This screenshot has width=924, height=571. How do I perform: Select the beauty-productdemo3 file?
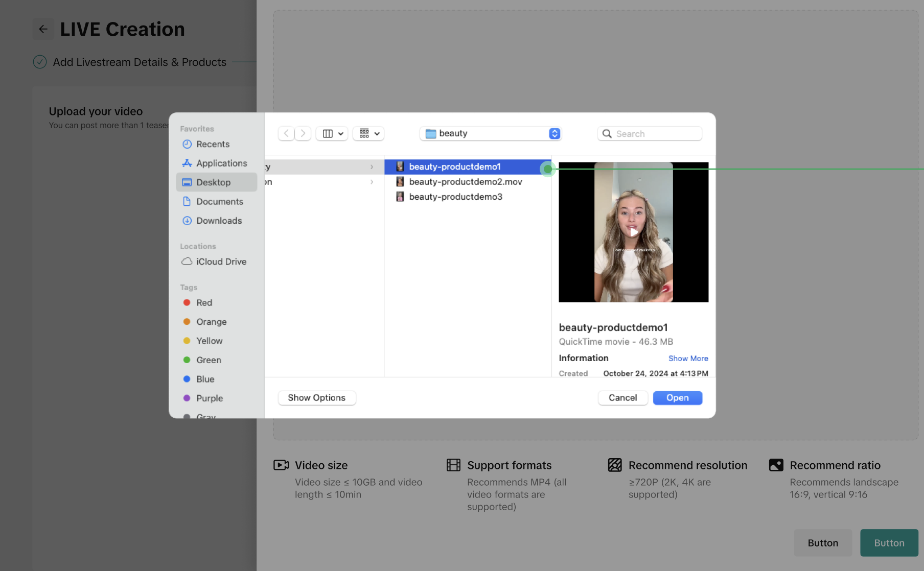pyautogui.click(x=455, y=197)
